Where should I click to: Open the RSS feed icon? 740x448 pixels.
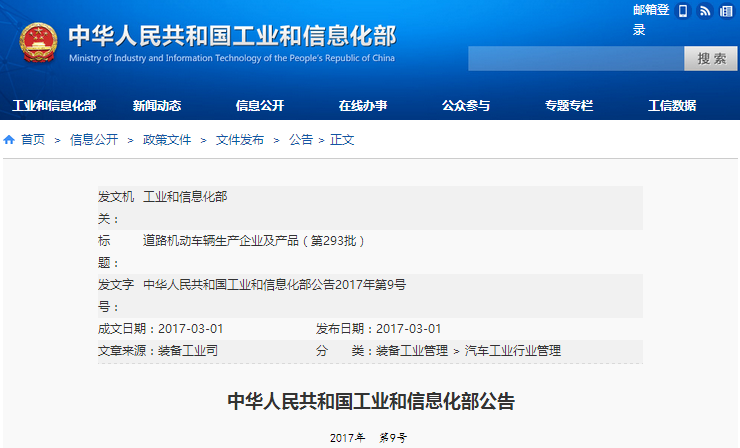[704, 11]
